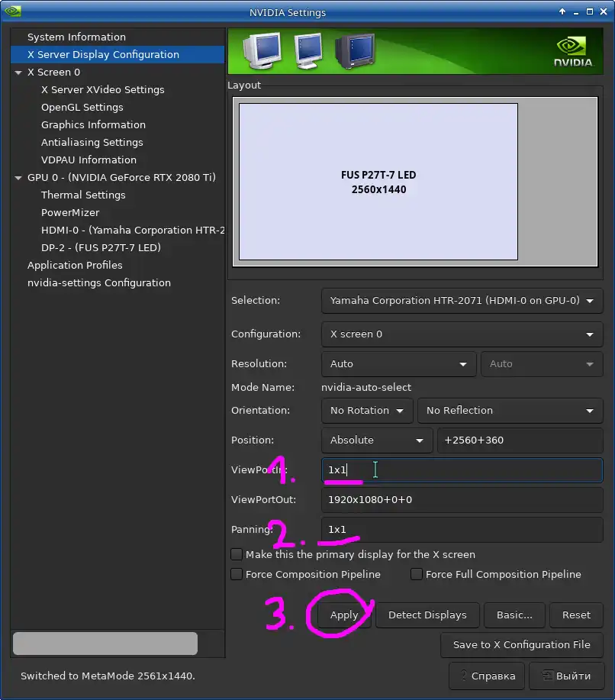Open Thermal Settings page
615x700 pixels.
click(x=83, y=195)
